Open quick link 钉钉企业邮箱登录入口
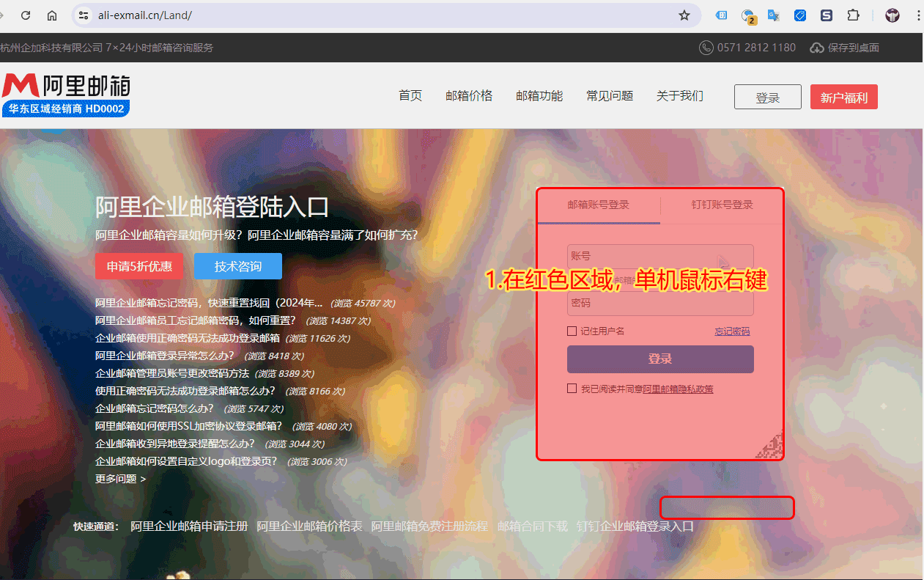 click(x=635, y=526)
